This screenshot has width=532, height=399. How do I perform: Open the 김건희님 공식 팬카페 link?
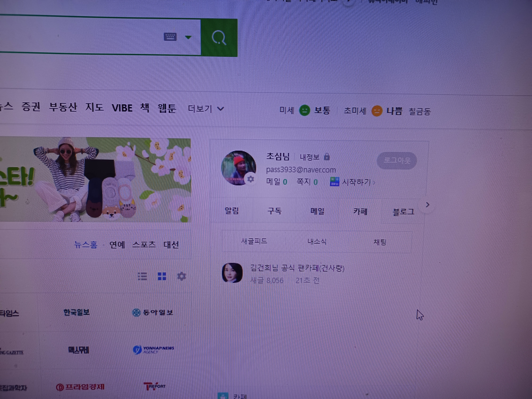tap(297, 268)
